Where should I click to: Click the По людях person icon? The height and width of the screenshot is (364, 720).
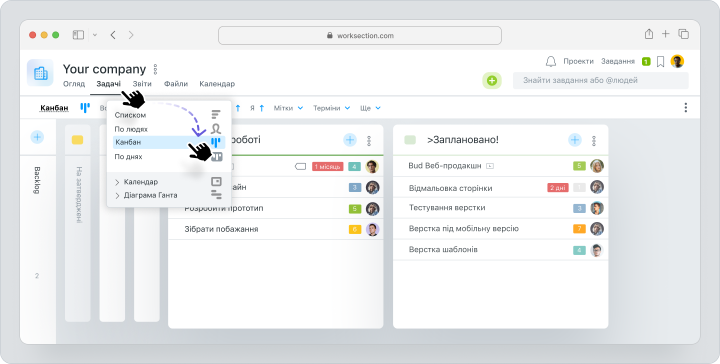pos(216,128)
